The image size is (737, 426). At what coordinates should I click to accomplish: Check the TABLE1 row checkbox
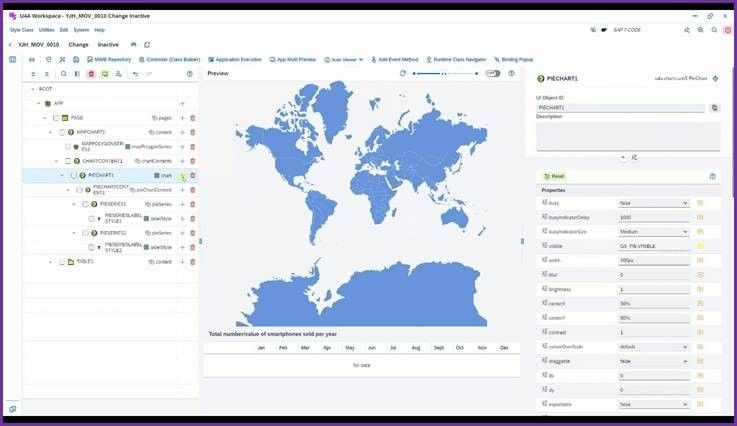pos(62,262)
